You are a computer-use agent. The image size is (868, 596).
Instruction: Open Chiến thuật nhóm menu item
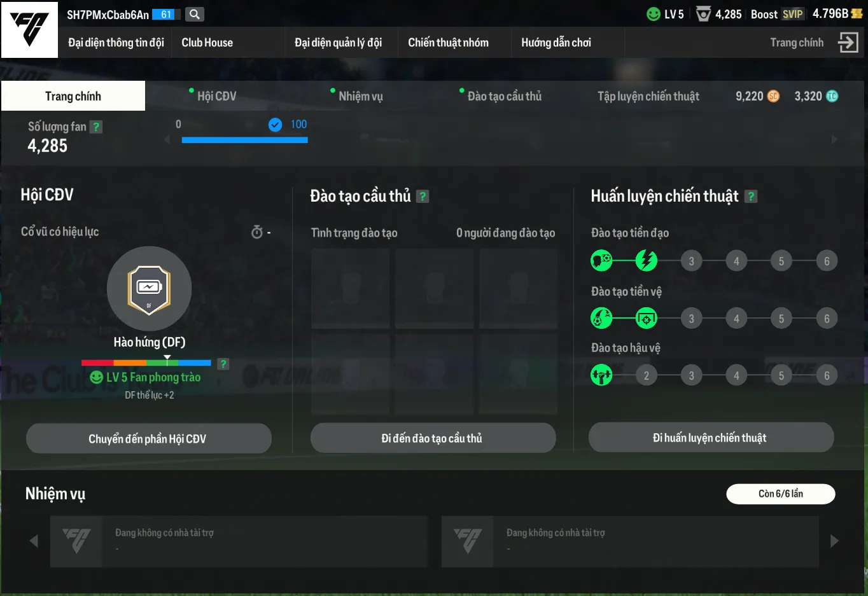pos(448,43)
